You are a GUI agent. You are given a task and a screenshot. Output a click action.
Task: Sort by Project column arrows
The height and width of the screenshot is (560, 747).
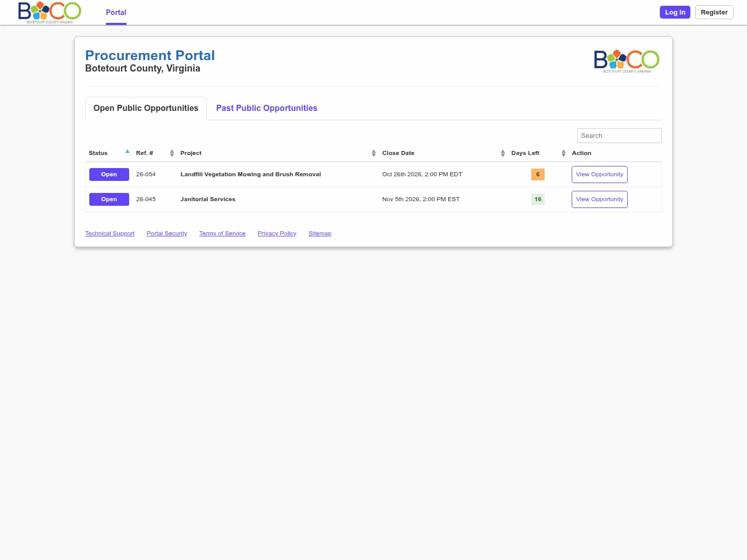374,153
